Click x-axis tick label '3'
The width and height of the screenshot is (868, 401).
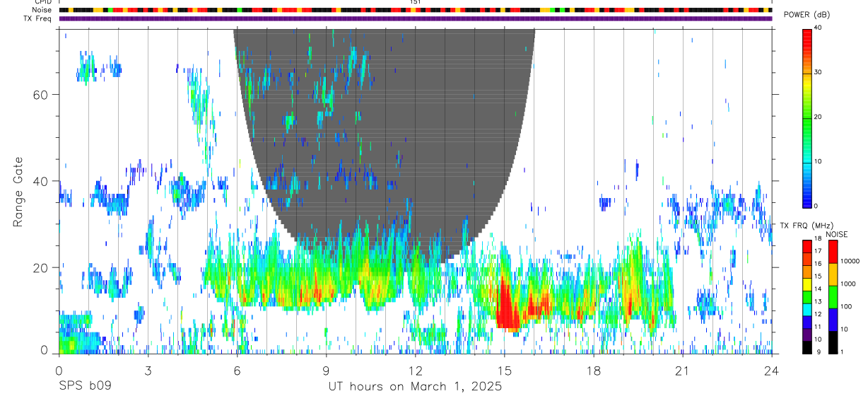point(148,370)
